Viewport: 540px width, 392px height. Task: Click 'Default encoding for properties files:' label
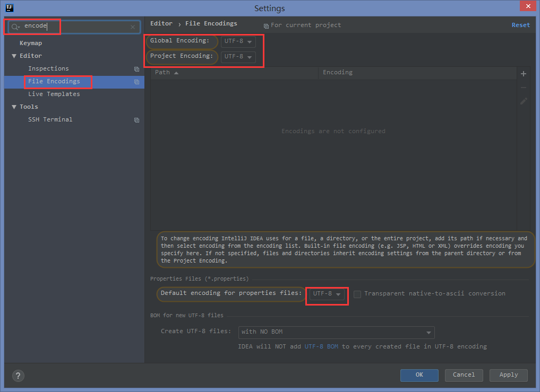coord(231,293)
